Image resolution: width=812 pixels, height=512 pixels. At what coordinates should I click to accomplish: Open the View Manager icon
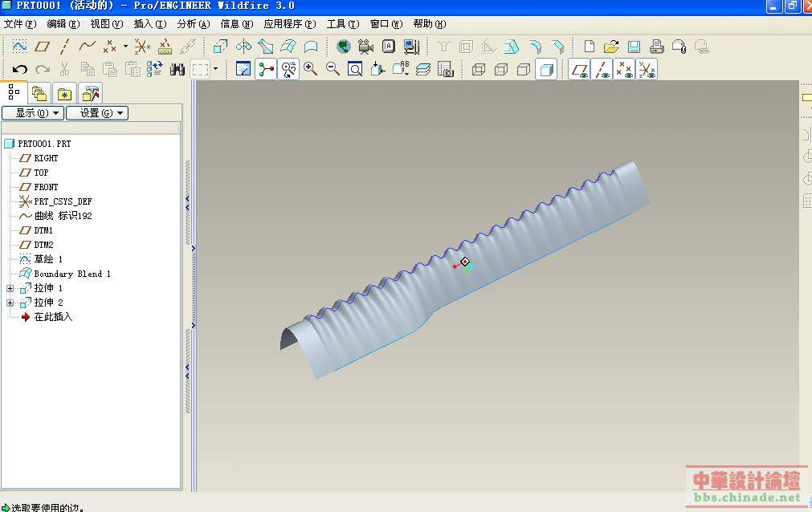[446, 69]
